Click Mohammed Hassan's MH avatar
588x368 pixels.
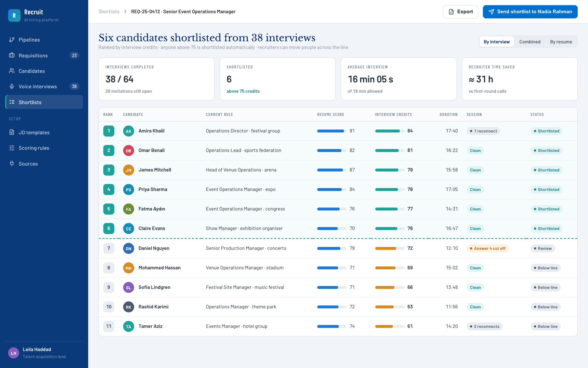(x=129, y=268)
